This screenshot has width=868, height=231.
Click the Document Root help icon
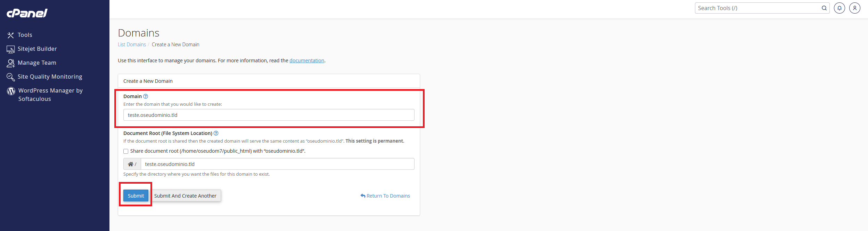216,133
